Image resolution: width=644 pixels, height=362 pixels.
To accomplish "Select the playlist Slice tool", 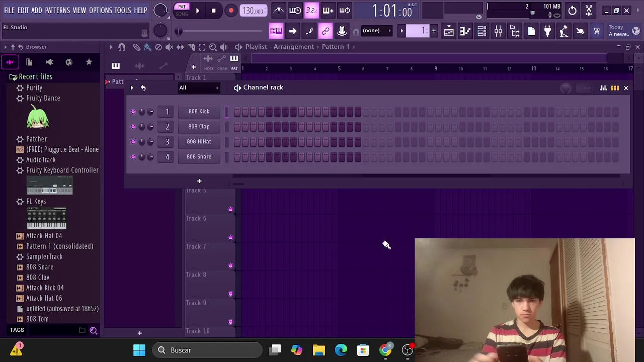I will (191, 47).
